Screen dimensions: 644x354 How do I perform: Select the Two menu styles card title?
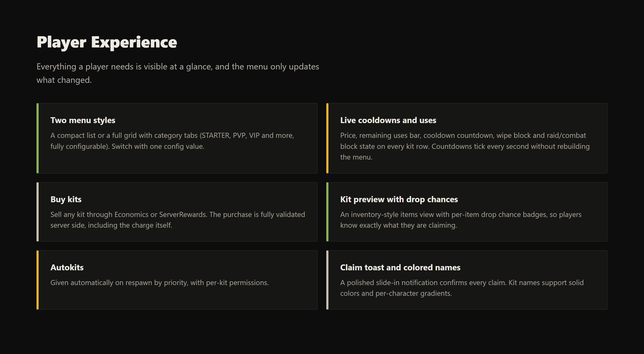click(x=83, y=120)
